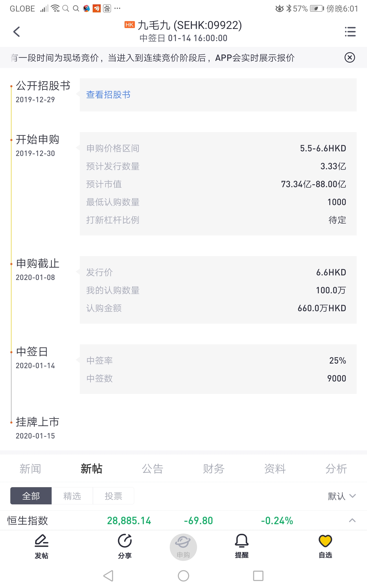The image size is (367, 588).
Task: Open the 财务 tab
Action: pyautogui.click(x=214, y=469)
